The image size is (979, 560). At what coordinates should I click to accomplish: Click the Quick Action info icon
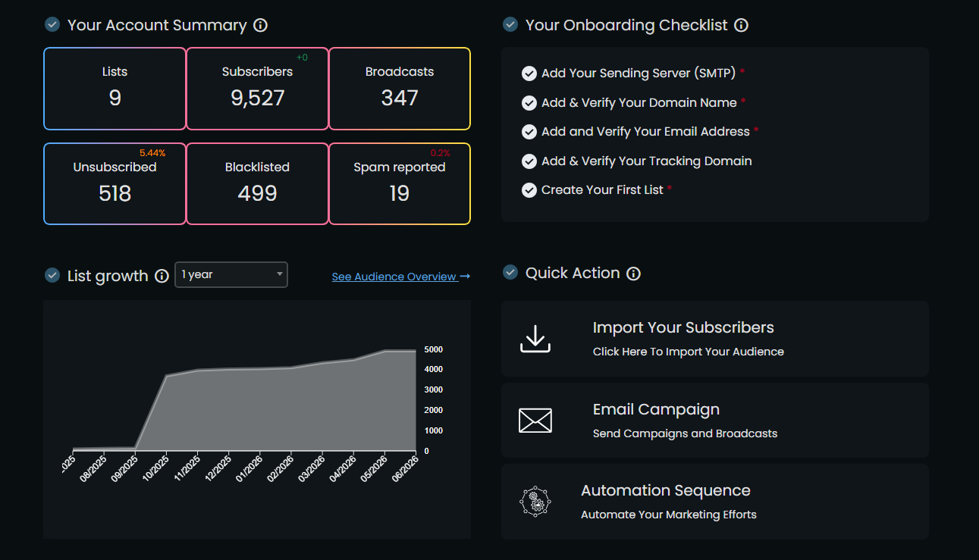(x=634, y=274)
